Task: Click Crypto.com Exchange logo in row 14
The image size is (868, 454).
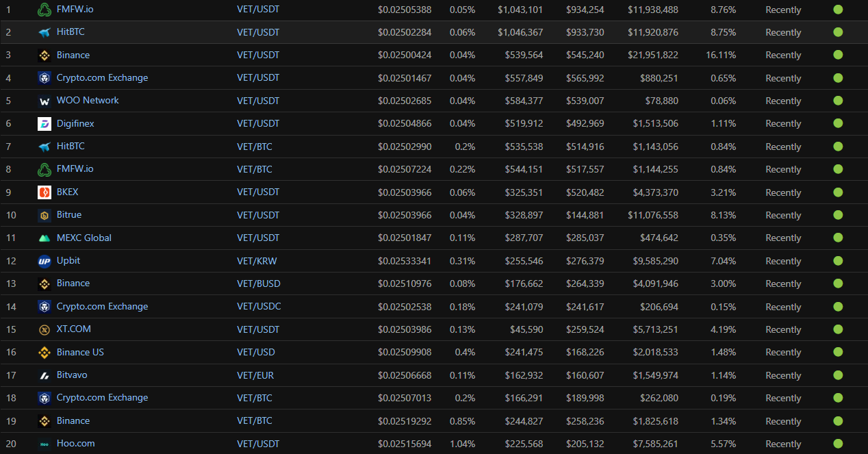Action: tap(44, 307)
